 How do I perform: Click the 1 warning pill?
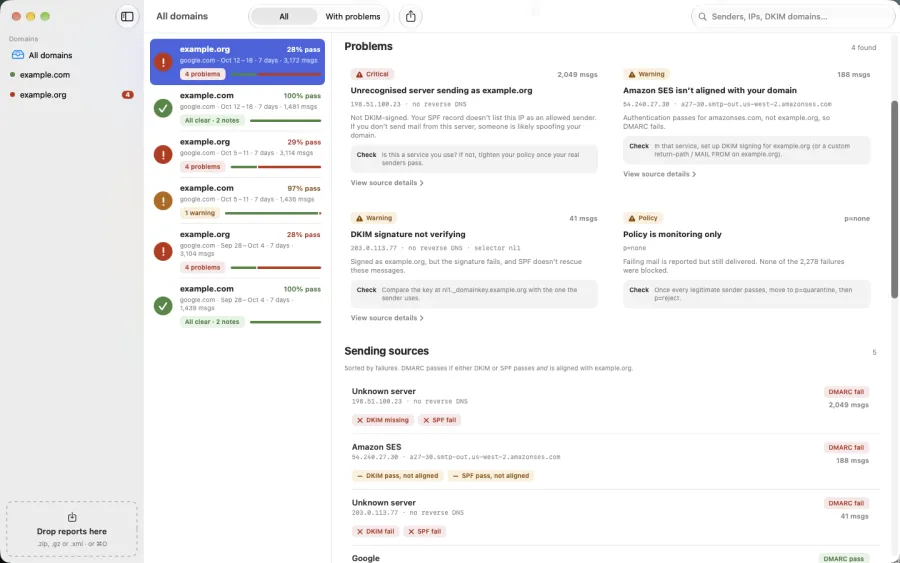(x=200, y=213)
